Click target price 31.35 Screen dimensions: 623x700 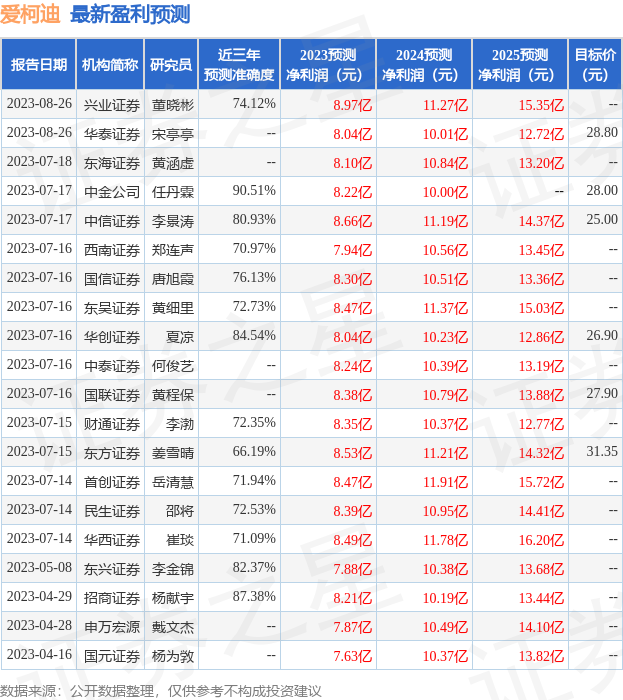coord(602,452)
